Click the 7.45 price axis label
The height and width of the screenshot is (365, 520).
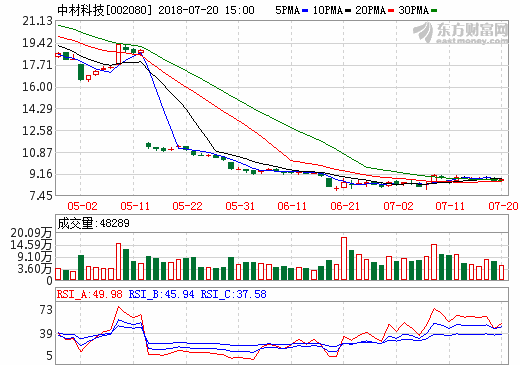(41, 196)
